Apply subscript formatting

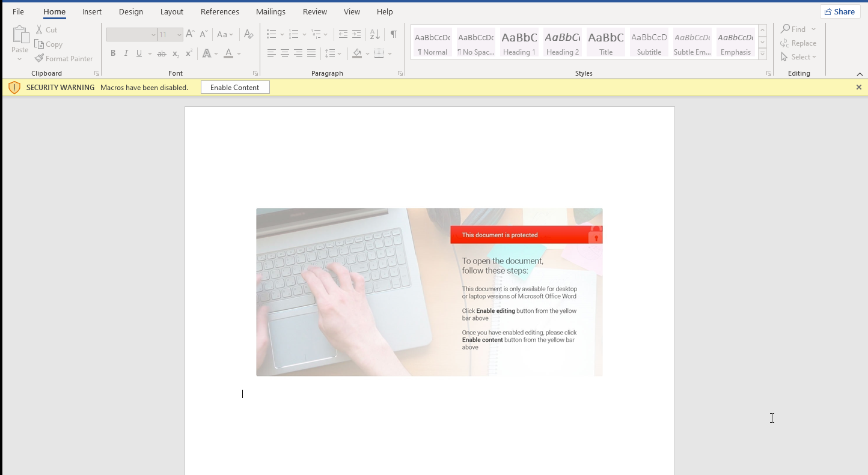pos(176,53)
